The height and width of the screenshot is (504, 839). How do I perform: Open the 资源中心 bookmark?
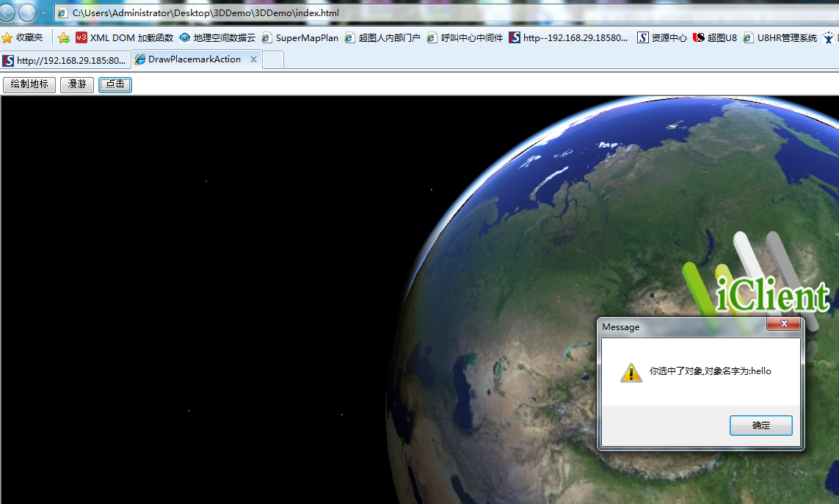click(662, 37)
